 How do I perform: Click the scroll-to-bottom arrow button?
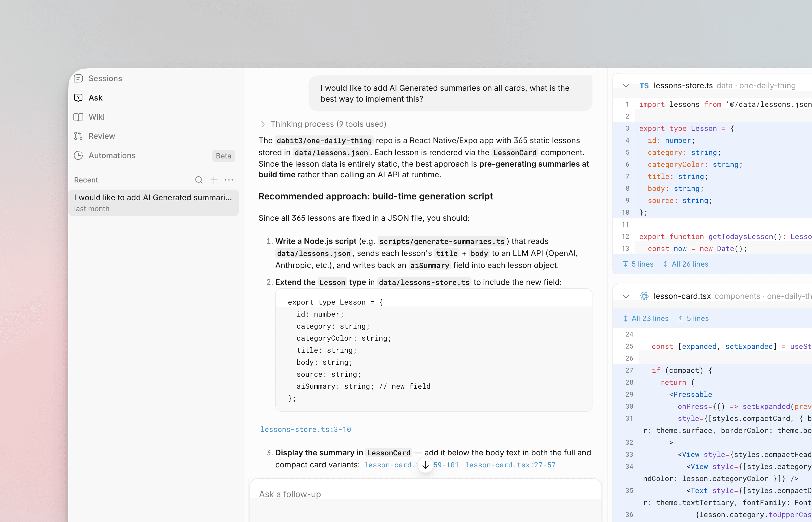tap(425, 465)
